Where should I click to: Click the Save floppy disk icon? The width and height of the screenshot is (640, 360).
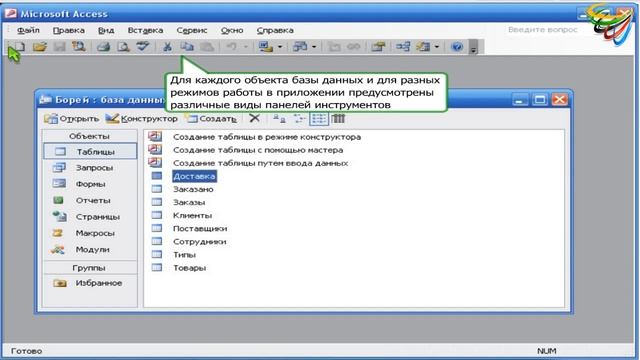coord(60,47)
